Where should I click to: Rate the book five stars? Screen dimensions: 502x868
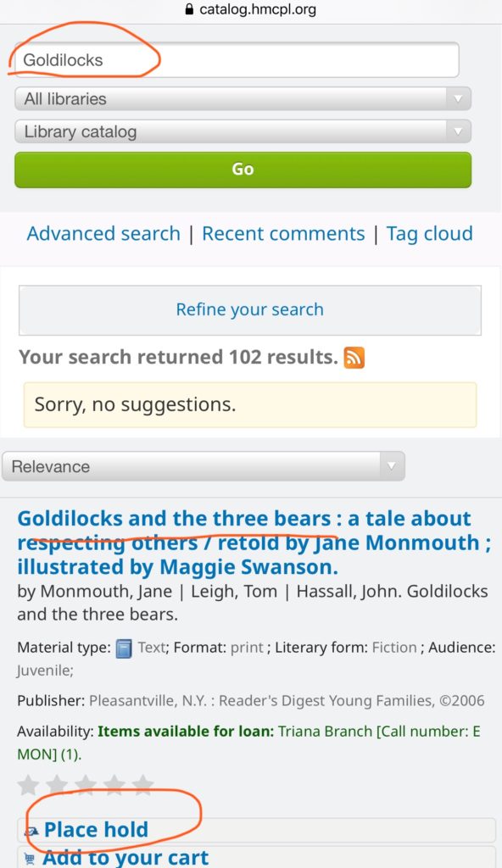(143, 785)
